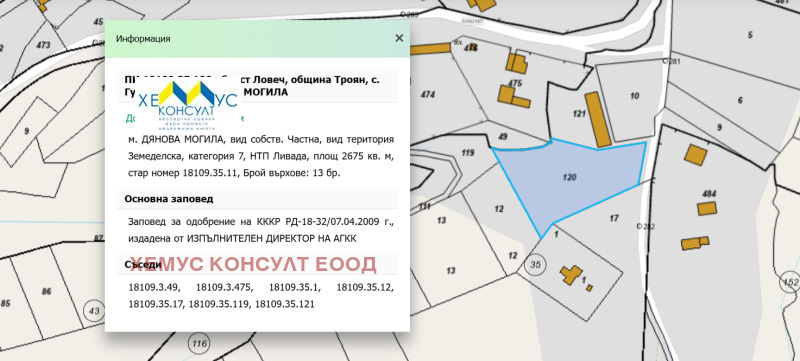
Task: Click neighbor identifier 18109.35.12
Action: (x=365, y=288)
